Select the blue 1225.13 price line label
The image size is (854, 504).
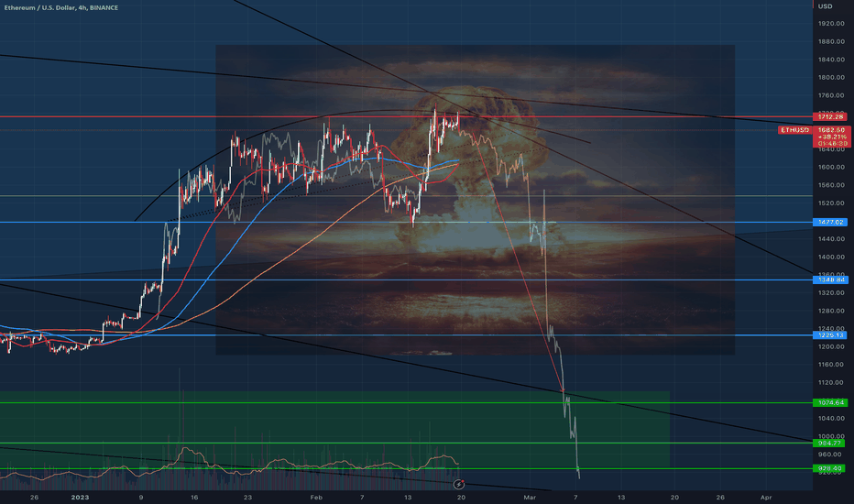[830, 334]
